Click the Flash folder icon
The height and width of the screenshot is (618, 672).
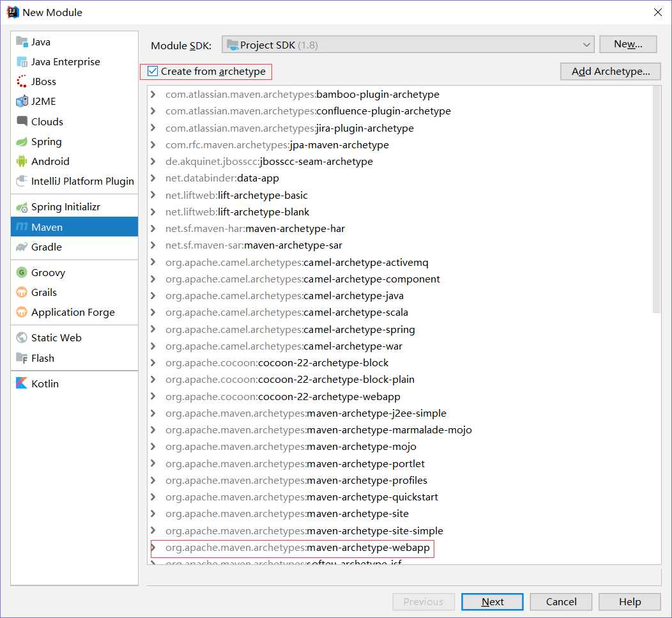coord(22,358)
